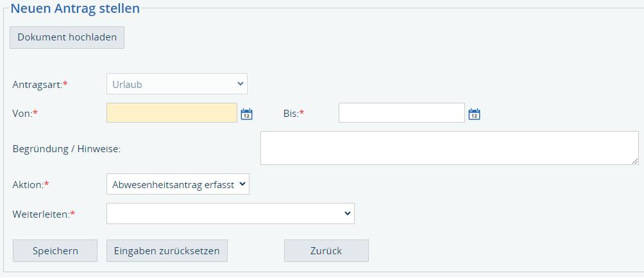Click the Dokument hochladen button

point(67,37)
